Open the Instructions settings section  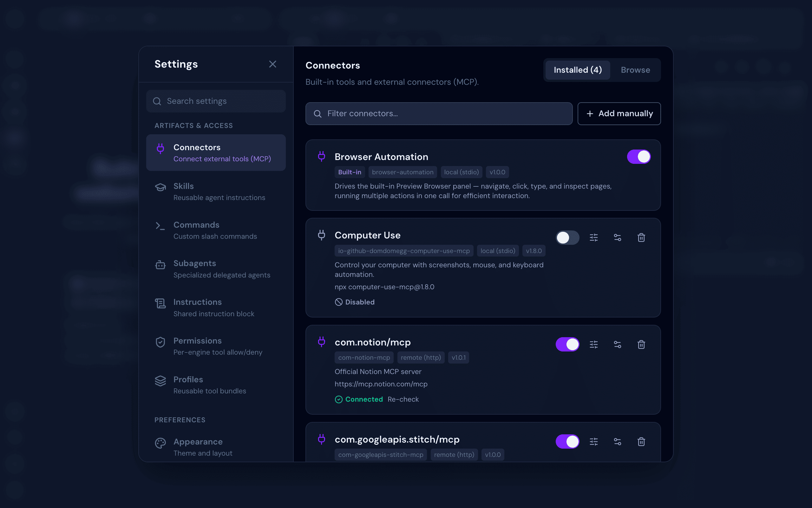pos(216,307)
